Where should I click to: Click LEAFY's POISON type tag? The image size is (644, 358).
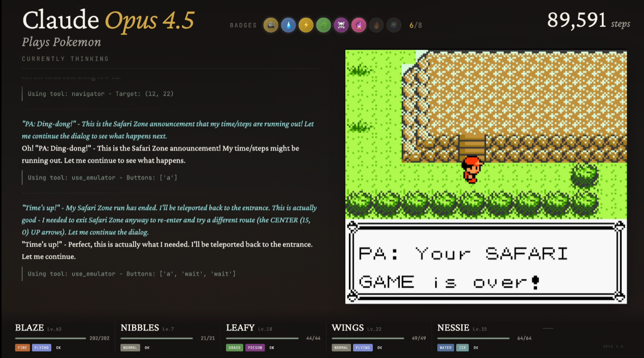coord(255,348)
